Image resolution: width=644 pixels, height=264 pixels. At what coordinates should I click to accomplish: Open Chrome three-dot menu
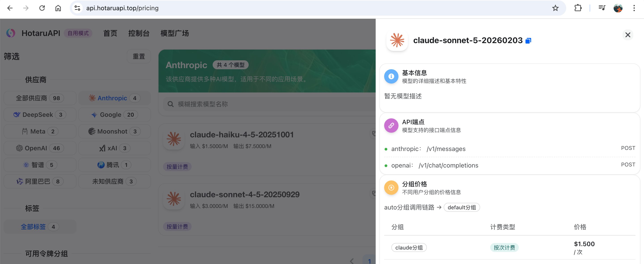[x=634, y=8]
